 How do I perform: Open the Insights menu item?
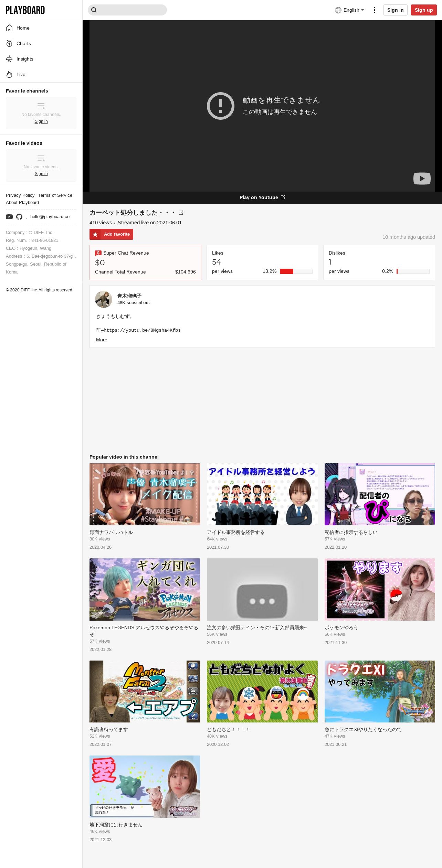pyautogui.click(x=41, y=59)
